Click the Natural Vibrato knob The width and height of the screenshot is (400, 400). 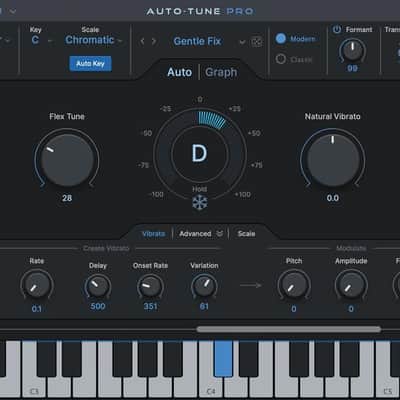tap(333, 160)
